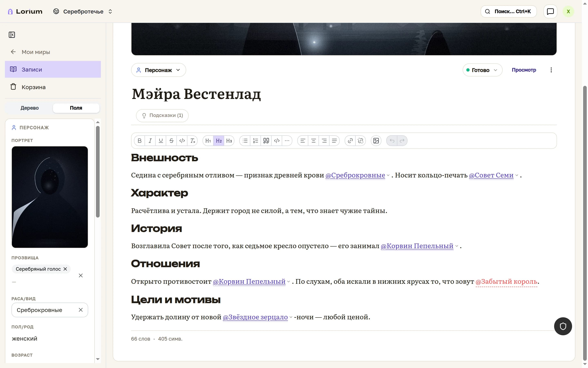Toggle italic formatting
This screenshot has height=368, width=588.
point(150,141)
